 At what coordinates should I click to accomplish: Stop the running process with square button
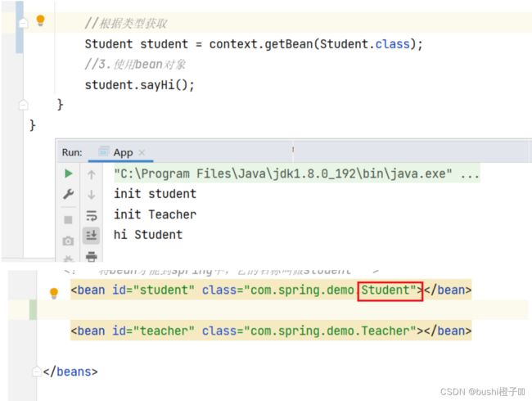(68, 220)
